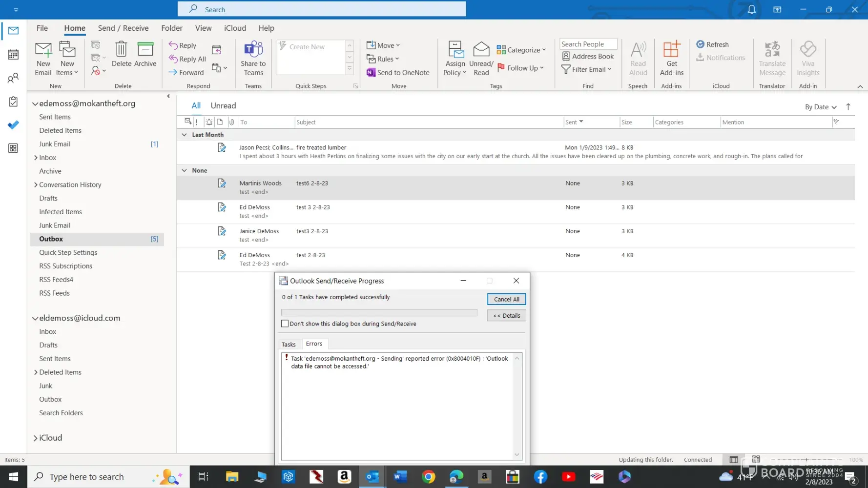Click the Send/Receive progress bar
The width and height of the screenshot is (868, 488).
point(379,313)
